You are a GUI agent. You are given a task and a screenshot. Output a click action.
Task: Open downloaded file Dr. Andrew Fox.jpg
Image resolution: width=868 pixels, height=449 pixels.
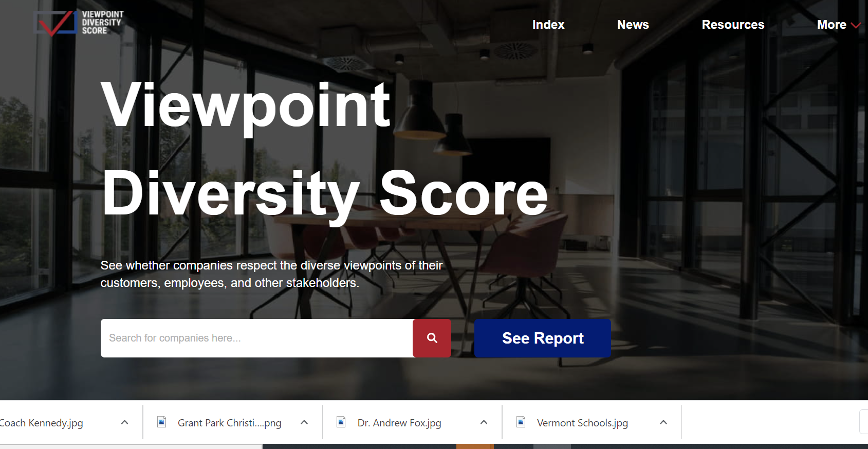coord(399,423)
